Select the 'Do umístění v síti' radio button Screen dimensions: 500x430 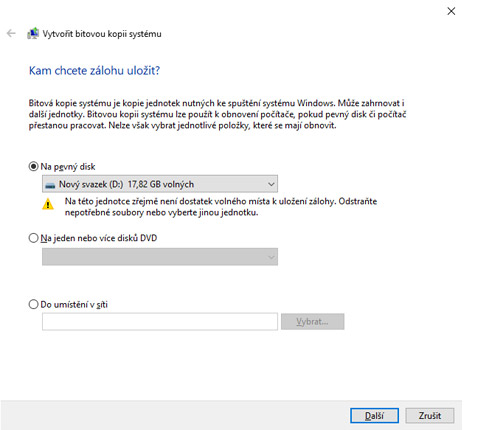coord(33,304)
